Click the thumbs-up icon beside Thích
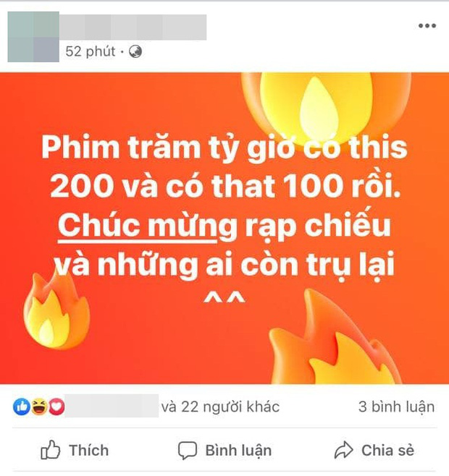This screenshot has height=476, width=449. [51, 449]
